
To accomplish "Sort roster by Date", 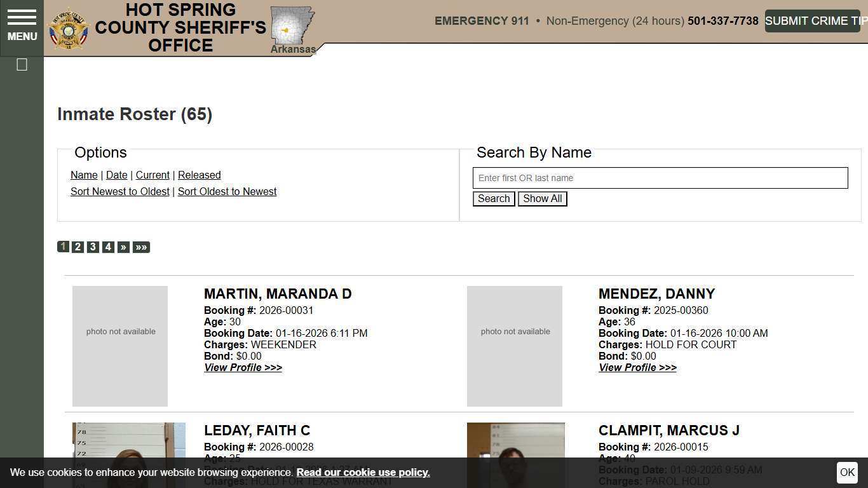I will 116,175.
